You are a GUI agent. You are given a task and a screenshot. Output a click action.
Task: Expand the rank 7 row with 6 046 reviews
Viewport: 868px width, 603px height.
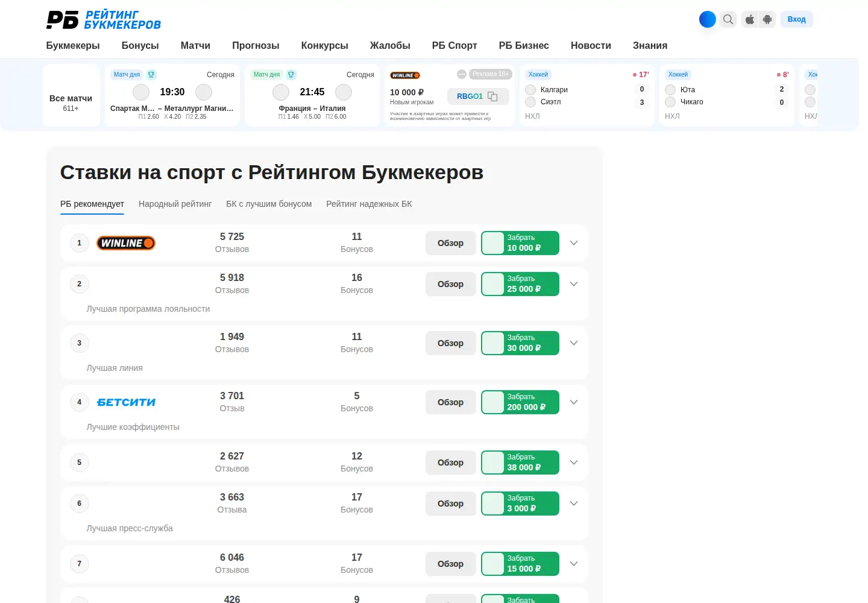tap(574, 564)
